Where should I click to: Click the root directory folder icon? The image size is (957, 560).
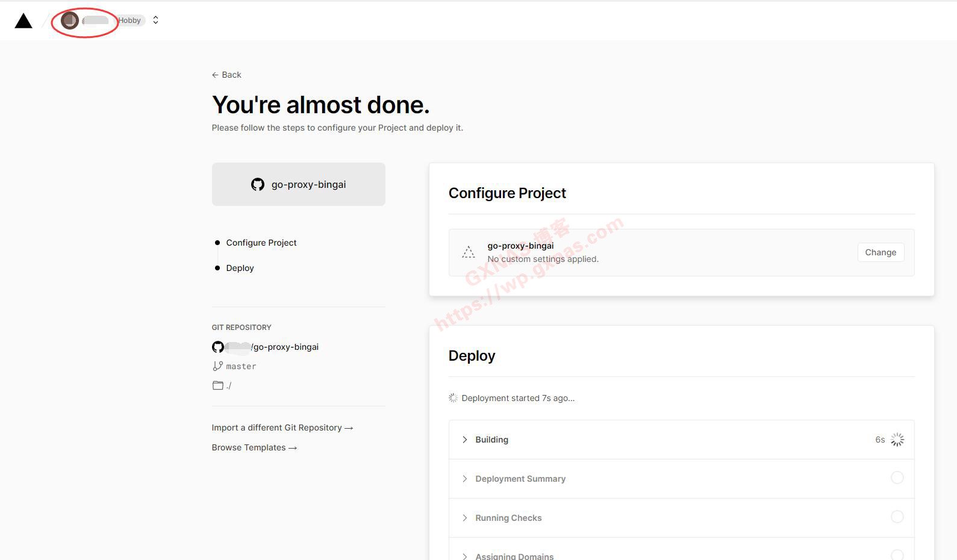click(217, 385)
